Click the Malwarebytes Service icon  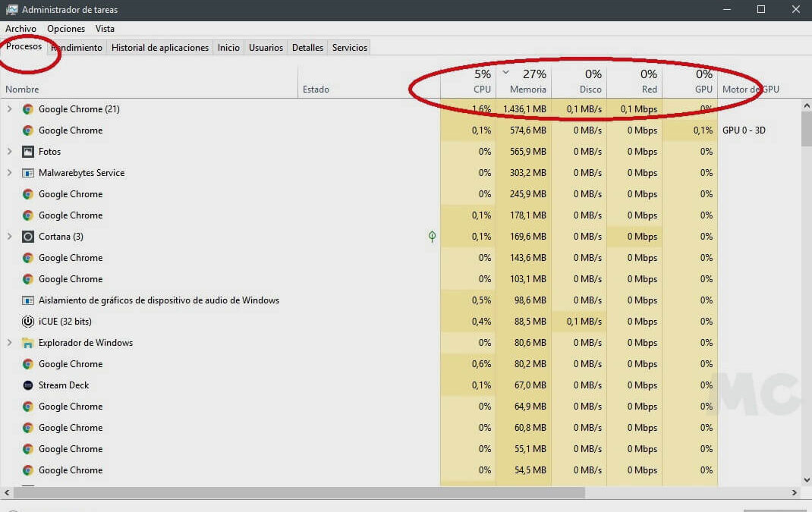[x=28, y=173]
